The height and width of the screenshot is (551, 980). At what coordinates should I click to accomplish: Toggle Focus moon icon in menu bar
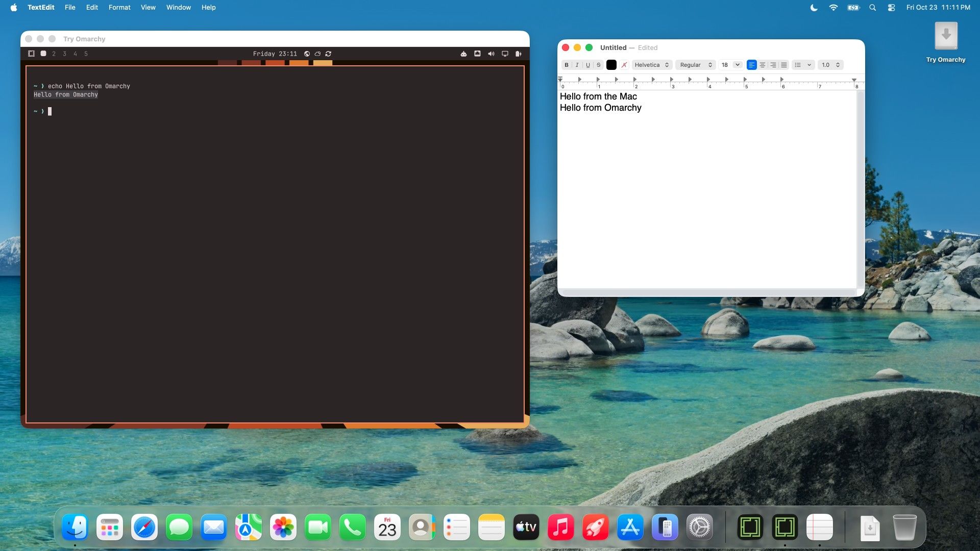point(814,7)
